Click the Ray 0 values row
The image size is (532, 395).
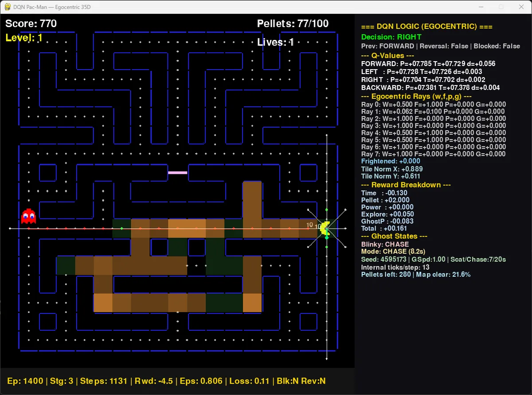pos(434,105)
